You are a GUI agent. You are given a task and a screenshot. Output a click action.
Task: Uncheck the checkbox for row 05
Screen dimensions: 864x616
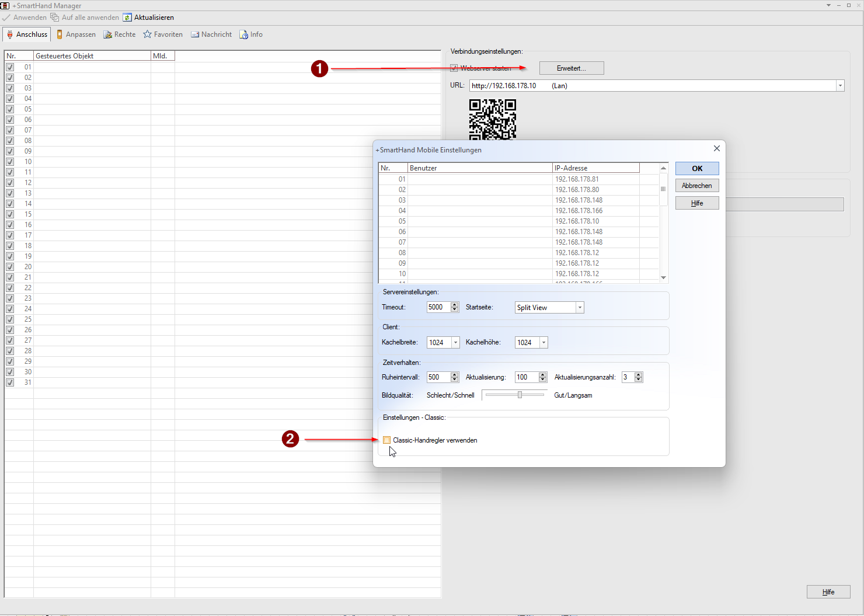tap(10, 109)
